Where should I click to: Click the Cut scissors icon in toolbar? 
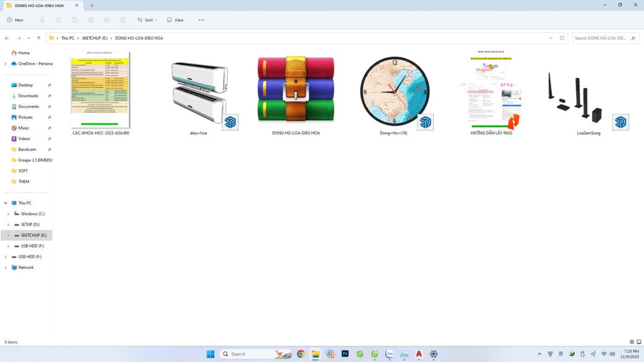(x=42, y=20)
